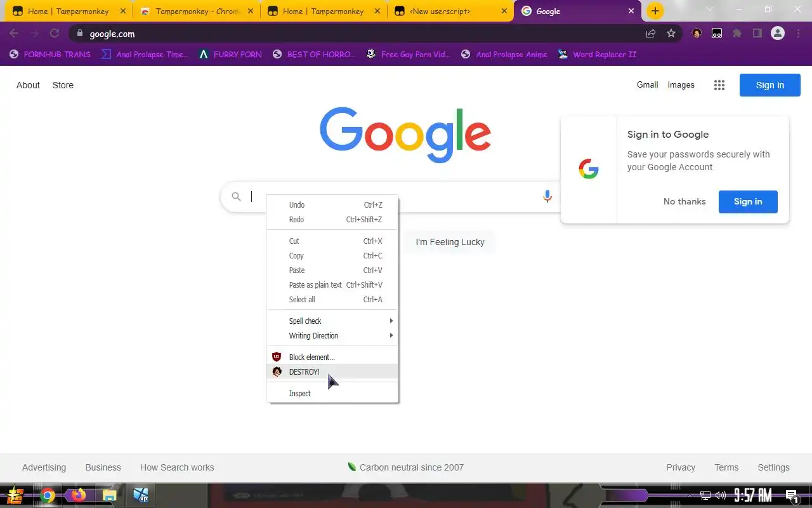Launch Firefox from the taskbar
Viewport: 812px width, 508px height.
point(78,495)
